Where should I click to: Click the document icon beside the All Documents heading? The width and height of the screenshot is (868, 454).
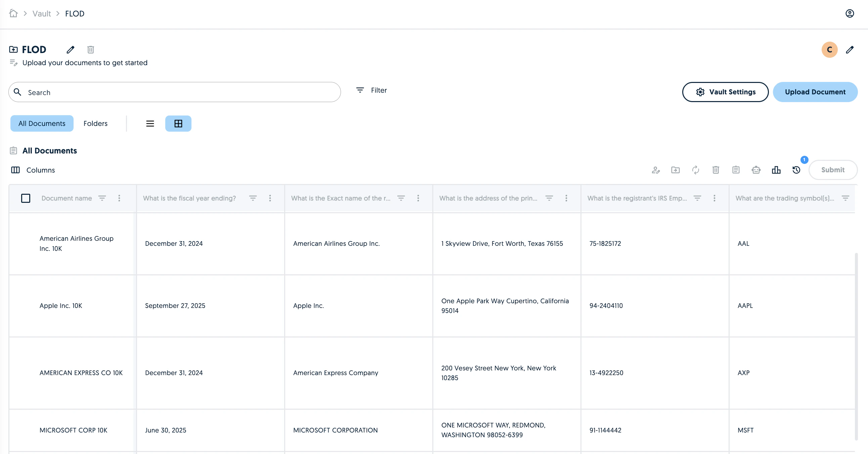pyautogui.click(x=13, y=150)
